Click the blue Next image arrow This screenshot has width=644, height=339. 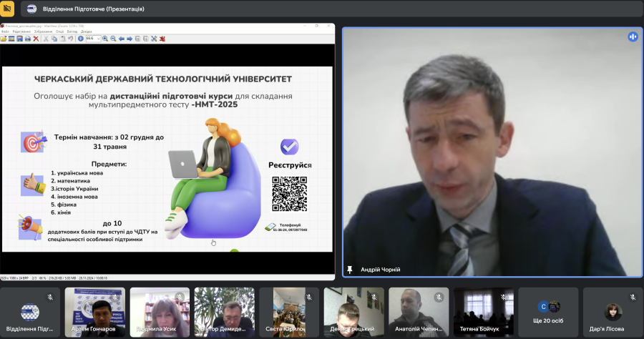130,39
